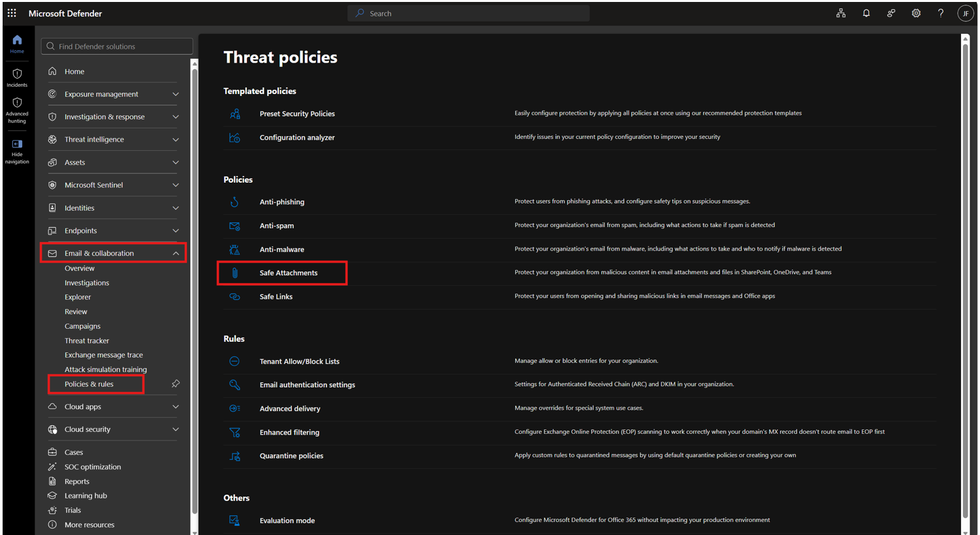Image resolution: width=980 pixels, height=535 pixels.
Task: Click the Preset Security Policies icon
Action: (235, 114)
